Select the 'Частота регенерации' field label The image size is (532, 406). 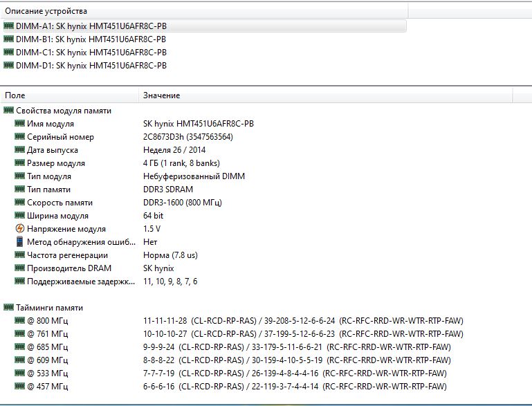pyautogui.click(x=68, y=255)
